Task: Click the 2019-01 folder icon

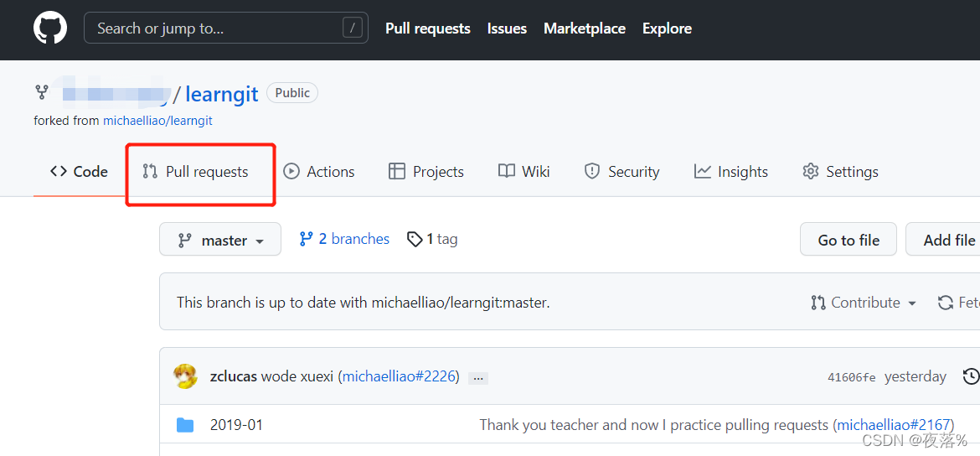Action: coord(185,425)
